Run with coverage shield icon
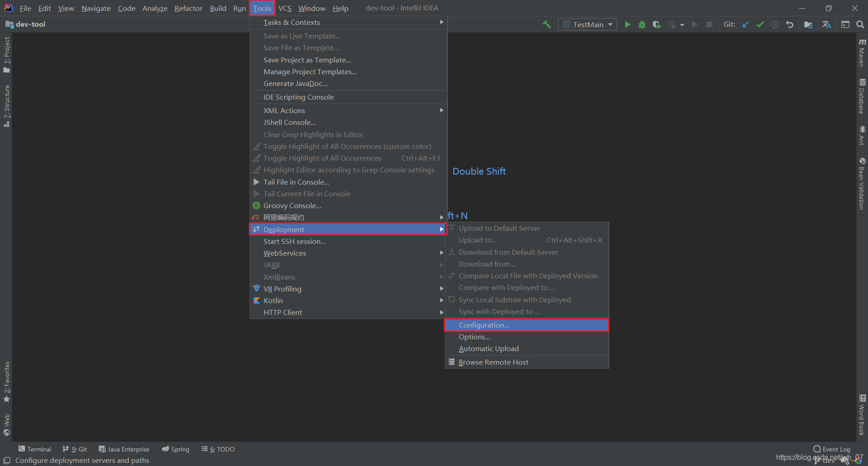This screenshot has height=466, width=868. pos(657,24)
